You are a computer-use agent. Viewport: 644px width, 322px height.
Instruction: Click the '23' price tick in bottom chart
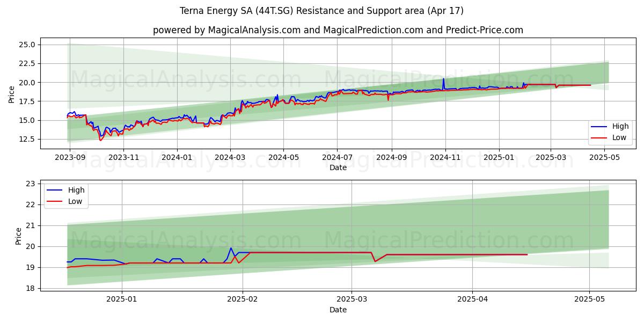(31, 184)
